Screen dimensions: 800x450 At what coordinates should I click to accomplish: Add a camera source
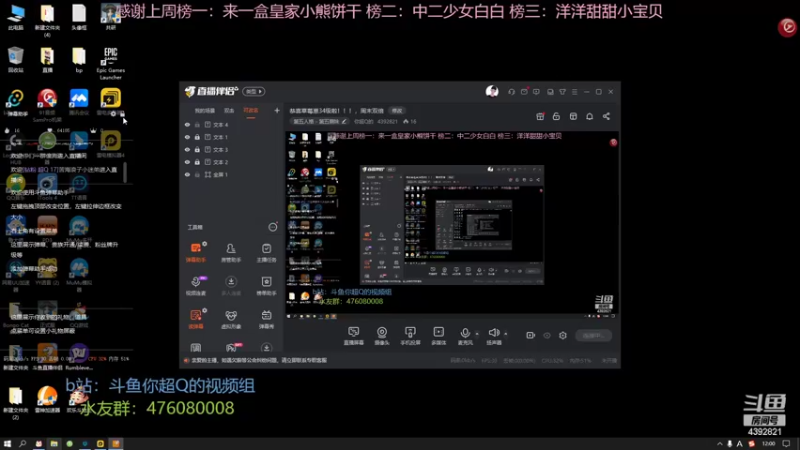point(382,336)
